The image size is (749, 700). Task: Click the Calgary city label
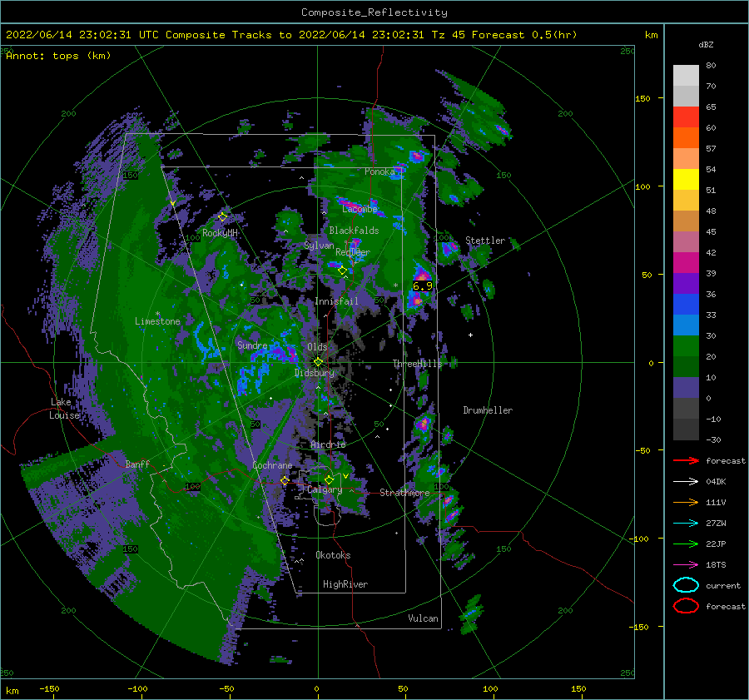point(325,489)
